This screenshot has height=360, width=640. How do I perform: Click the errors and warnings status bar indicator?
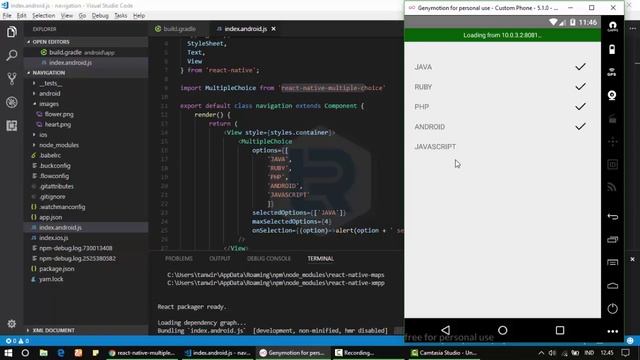(17, 340)
